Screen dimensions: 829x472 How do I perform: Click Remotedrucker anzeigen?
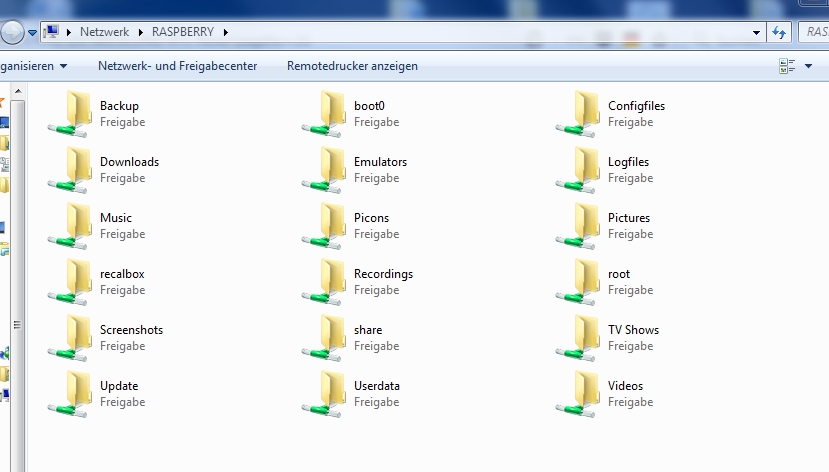[352, 66]
